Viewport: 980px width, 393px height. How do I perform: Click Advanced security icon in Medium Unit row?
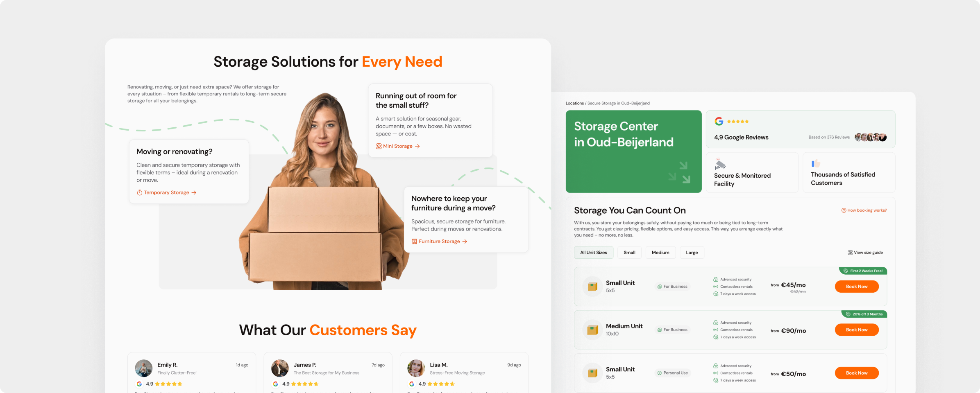point(716,323)
